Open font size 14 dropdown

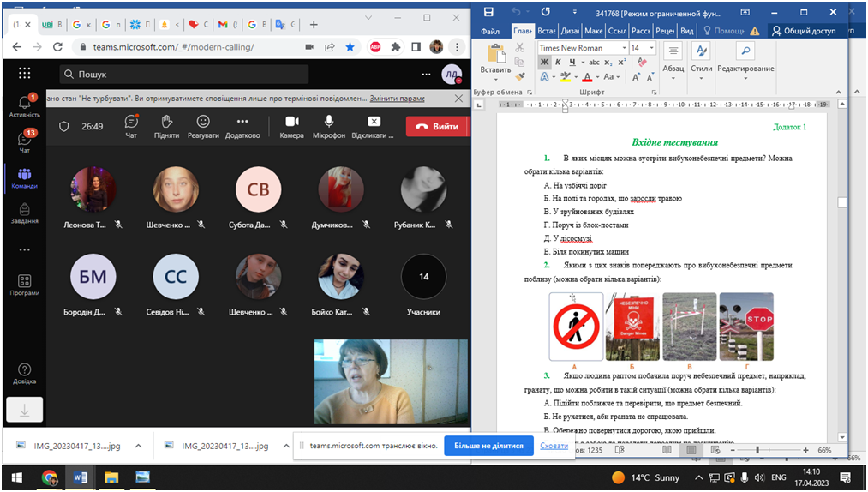pos(651,48)
